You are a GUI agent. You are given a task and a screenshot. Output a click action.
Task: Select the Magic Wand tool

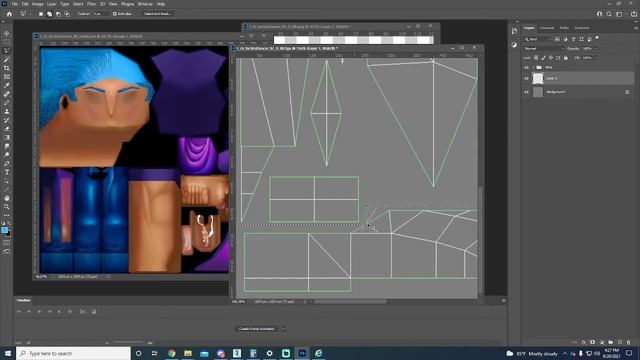(7, 60)
